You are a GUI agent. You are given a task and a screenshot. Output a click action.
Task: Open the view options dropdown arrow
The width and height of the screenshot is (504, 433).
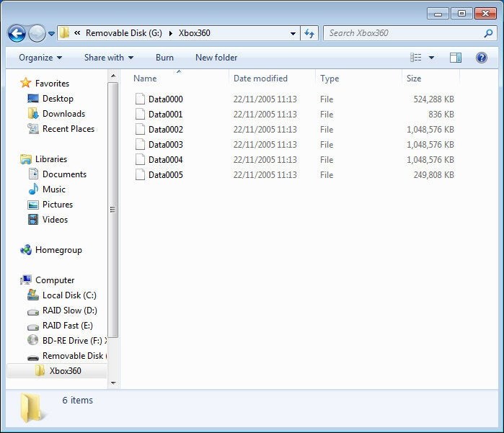click(x=432, y=58)
